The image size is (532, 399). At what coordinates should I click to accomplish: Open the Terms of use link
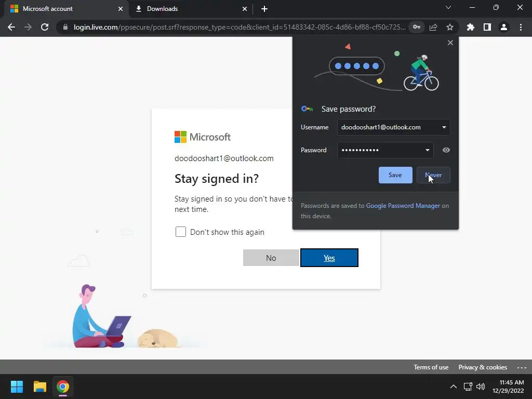click(431, 367)
